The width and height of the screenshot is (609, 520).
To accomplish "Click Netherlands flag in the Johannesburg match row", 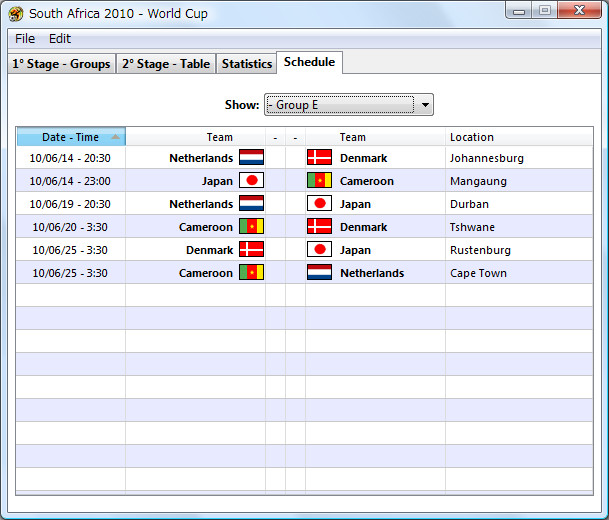I will click(x=251, y=157).
